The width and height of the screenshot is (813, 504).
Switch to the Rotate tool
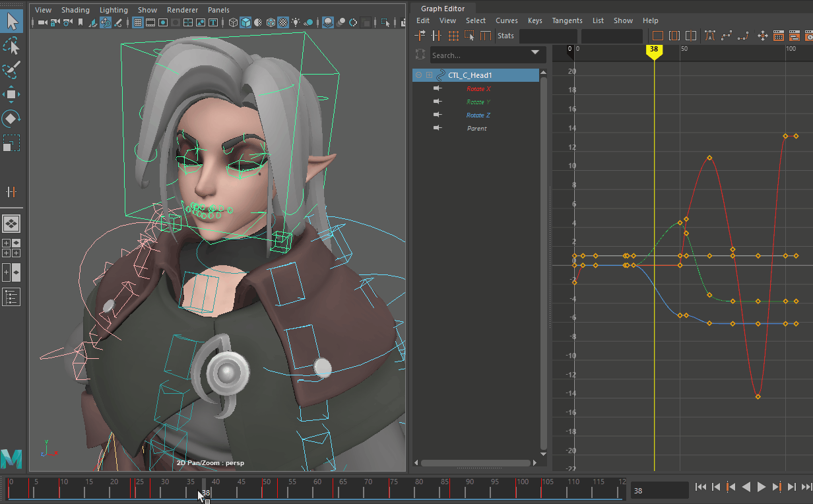[12, 119]
